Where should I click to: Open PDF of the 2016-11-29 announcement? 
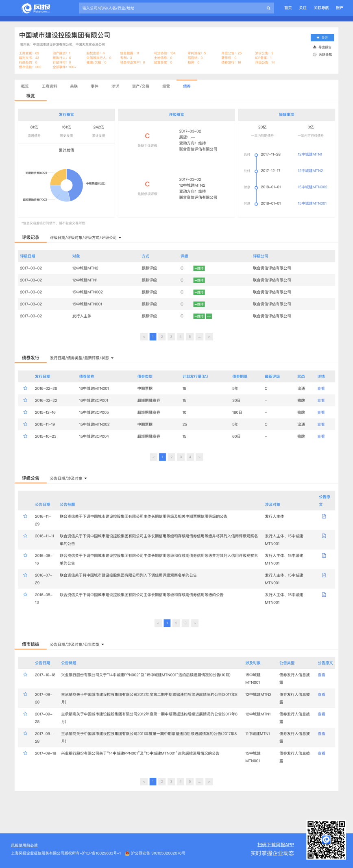tap(324, 516)
